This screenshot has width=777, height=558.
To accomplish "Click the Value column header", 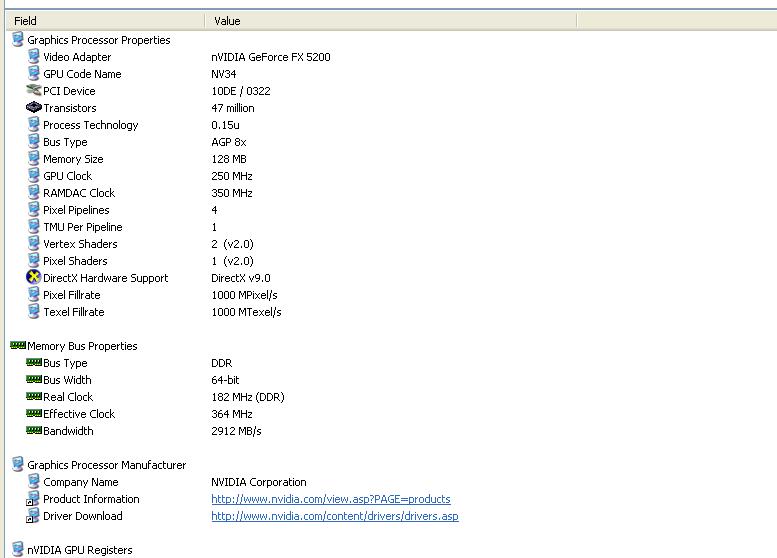I will pos(390,21).
